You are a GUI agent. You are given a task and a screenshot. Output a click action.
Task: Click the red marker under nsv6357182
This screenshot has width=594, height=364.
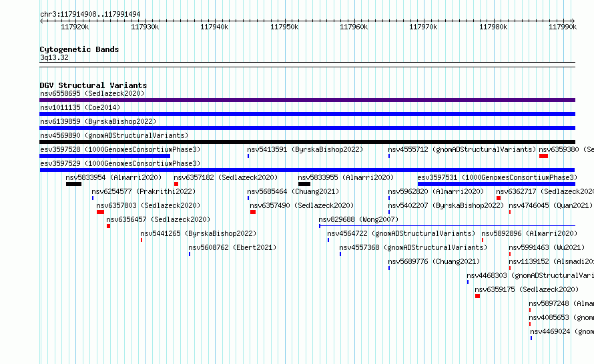[176, 184]
